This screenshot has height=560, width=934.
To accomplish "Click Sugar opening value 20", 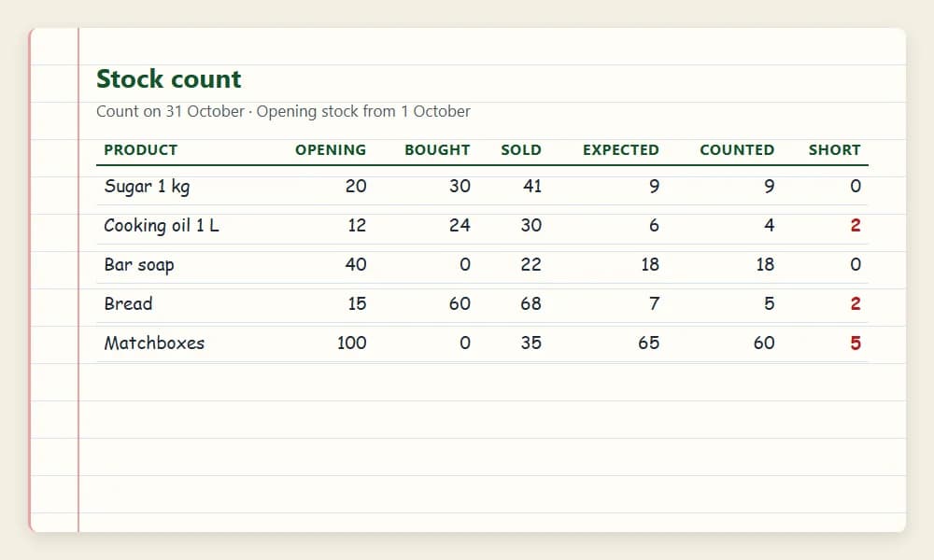I will [x=356, y=187].
